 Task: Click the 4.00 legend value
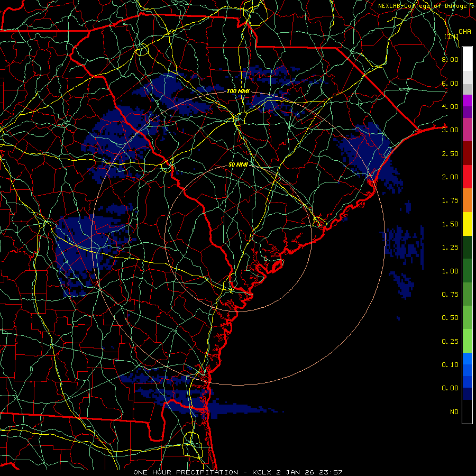pos(450,106)
